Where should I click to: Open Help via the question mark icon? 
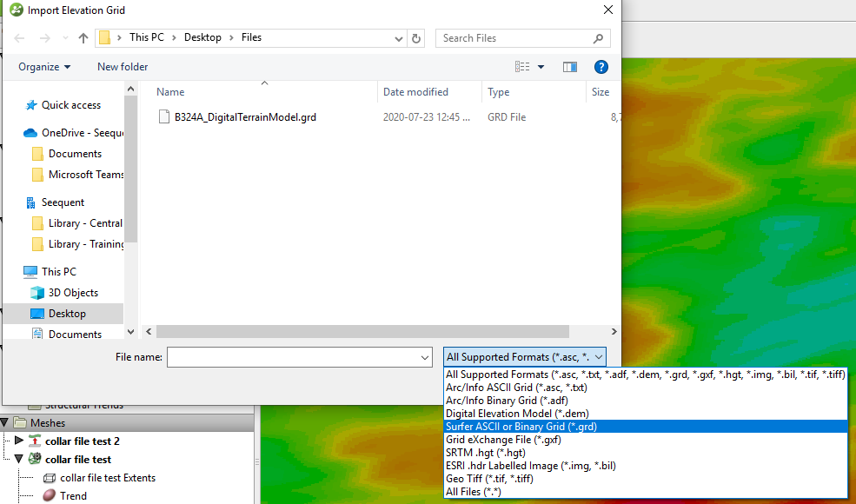point(601,67)
